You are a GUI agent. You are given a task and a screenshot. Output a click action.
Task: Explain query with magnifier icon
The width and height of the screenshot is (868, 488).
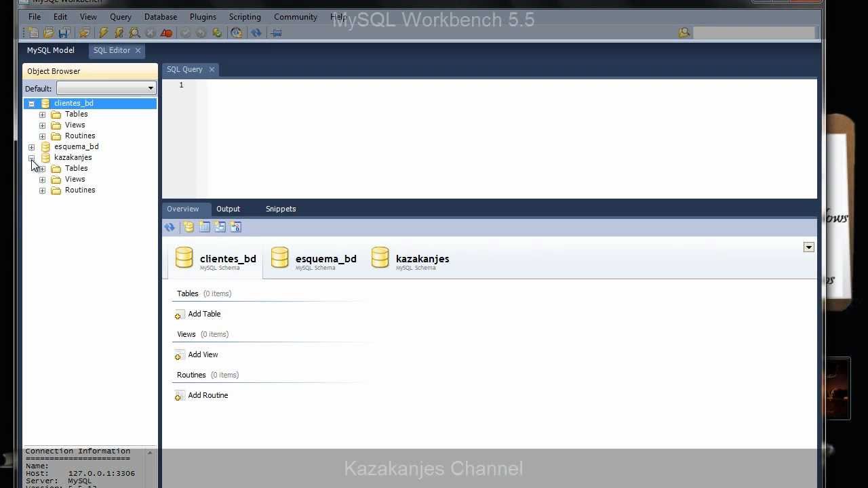click(x=134, y=33)
